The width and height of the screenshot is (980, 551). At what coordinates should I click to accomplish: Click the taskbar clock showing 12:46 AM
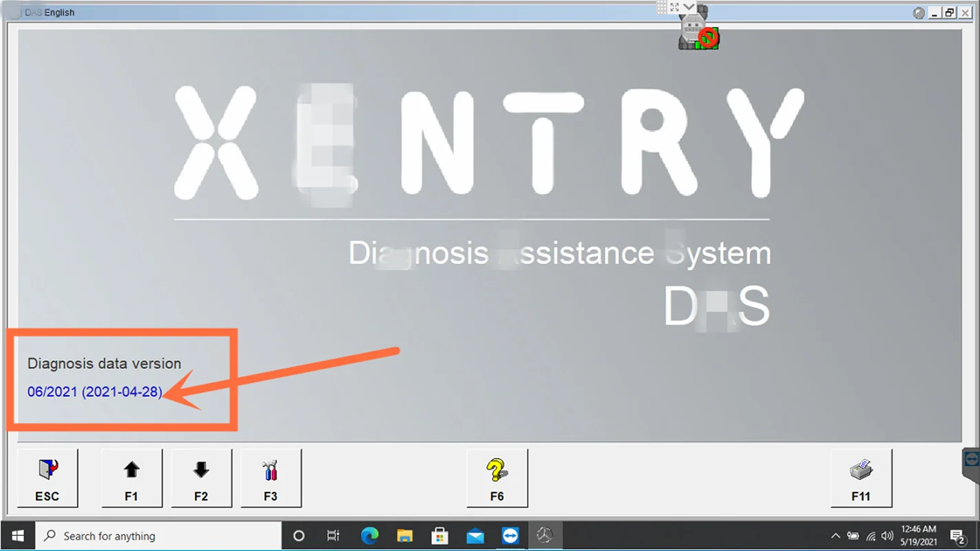[919, 536]
